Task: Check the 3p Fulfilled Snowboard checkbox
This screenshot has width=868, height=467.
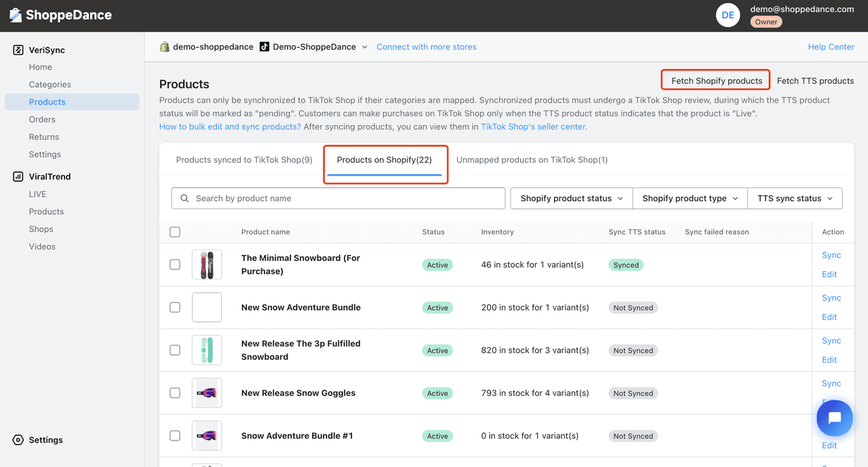Action: coord(175,350)
